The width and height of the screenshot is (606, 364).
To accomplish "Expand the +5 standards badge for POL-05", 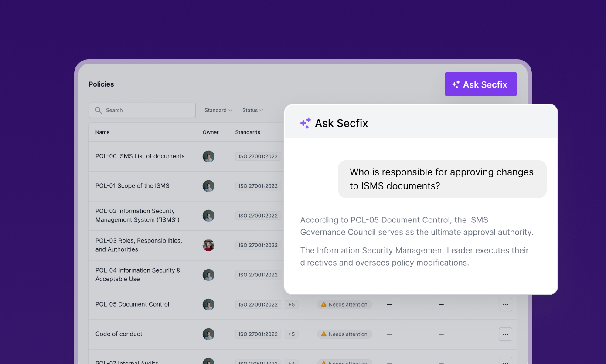I will pos(292,304).
